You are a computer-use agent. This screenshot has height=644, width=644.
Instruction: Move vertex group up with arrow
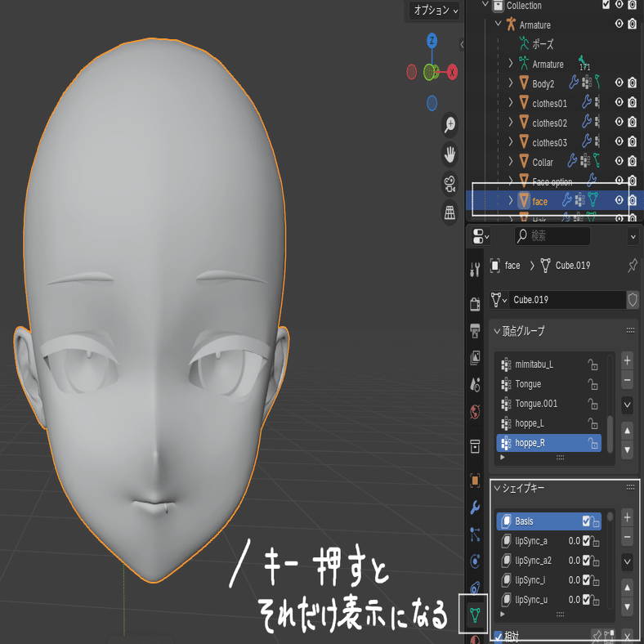627,431
